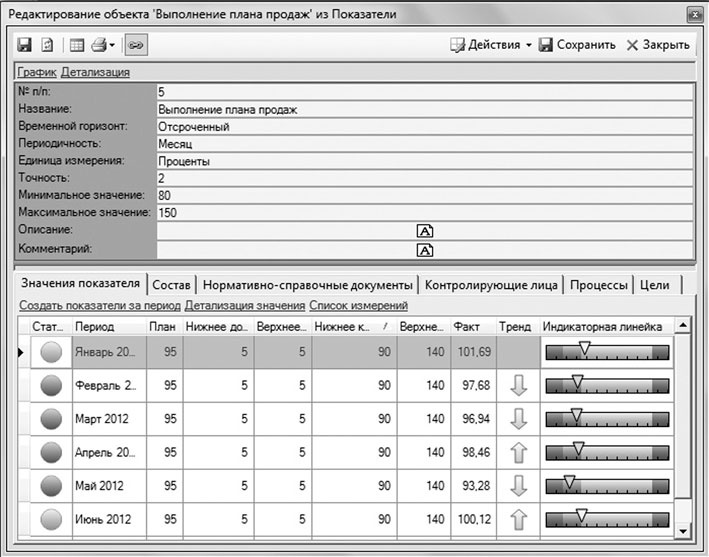
Task: Click the indicator ruler for Май 2012
Action: point(606,486)
